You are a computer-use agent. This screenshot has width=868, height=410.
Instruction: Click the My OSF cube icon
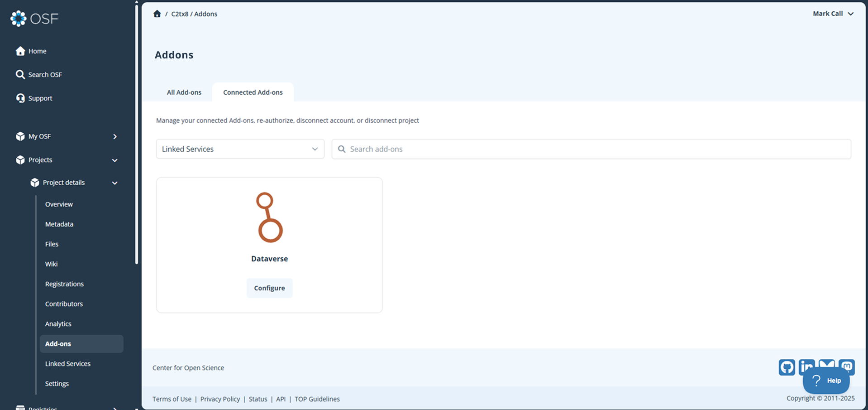tap(20, 136)
